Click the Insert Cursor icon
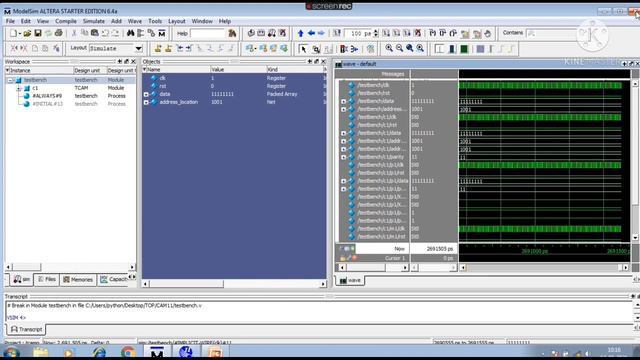The height and width of the screenshot is (360, 640). pyautogui.click(x=158, y=49)
